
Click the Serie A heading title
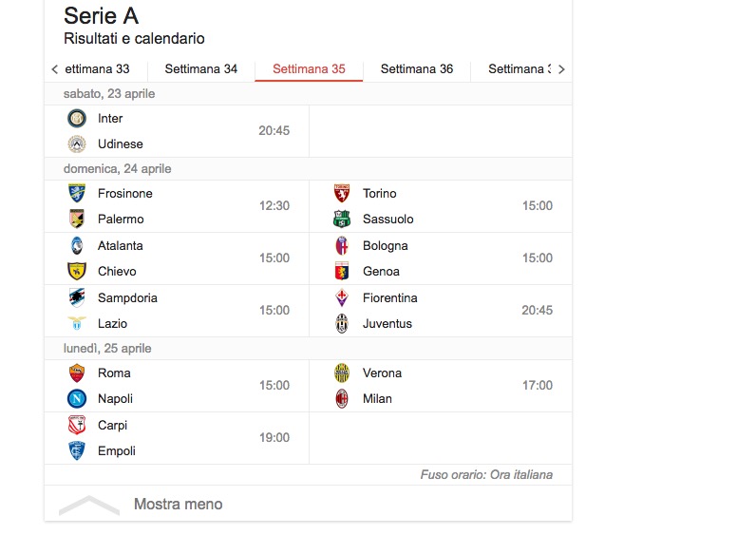102,16
